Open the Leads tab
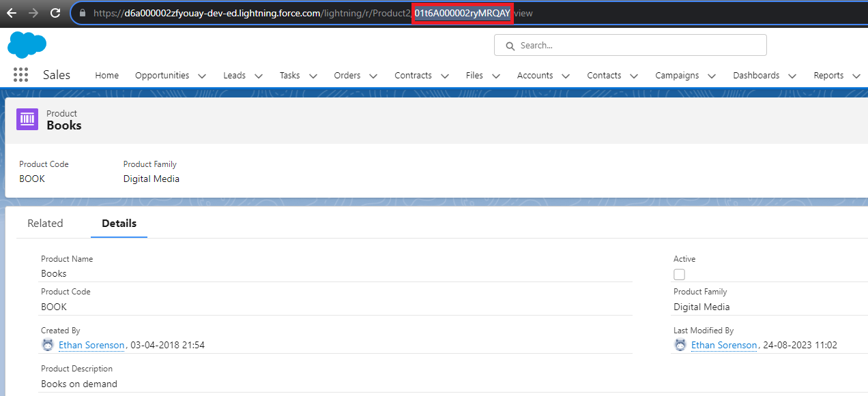 coord(235,76)
